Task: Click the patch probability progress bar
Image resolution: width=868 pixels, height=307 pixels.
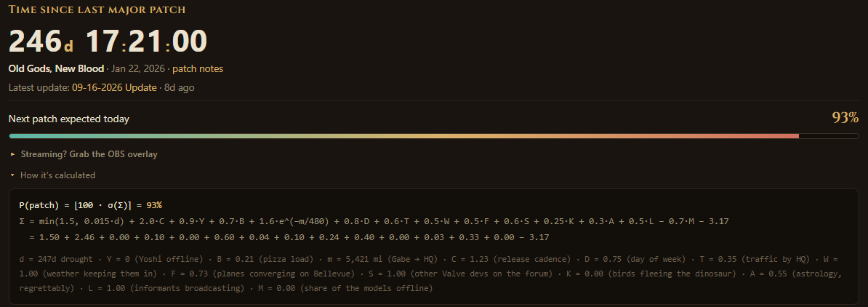Action: coord(434,136)
